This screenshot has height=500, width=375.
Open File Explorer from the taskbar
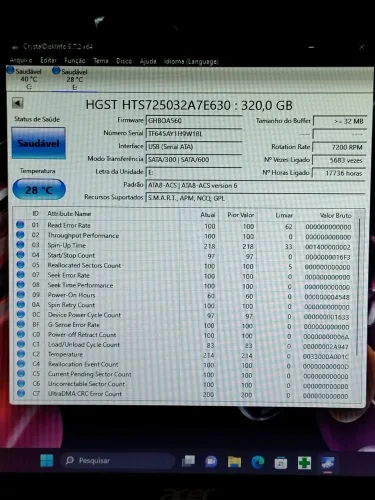tap(234, 462)
